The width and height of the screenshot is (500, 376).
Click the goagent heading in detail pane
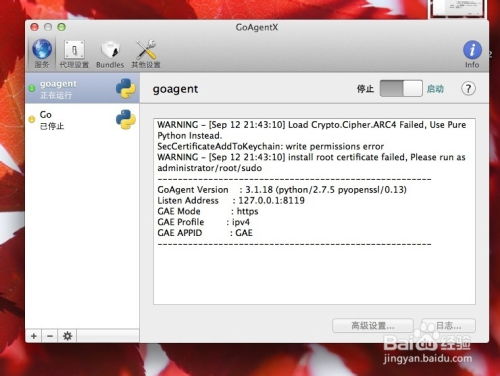(x=175, y=89)
